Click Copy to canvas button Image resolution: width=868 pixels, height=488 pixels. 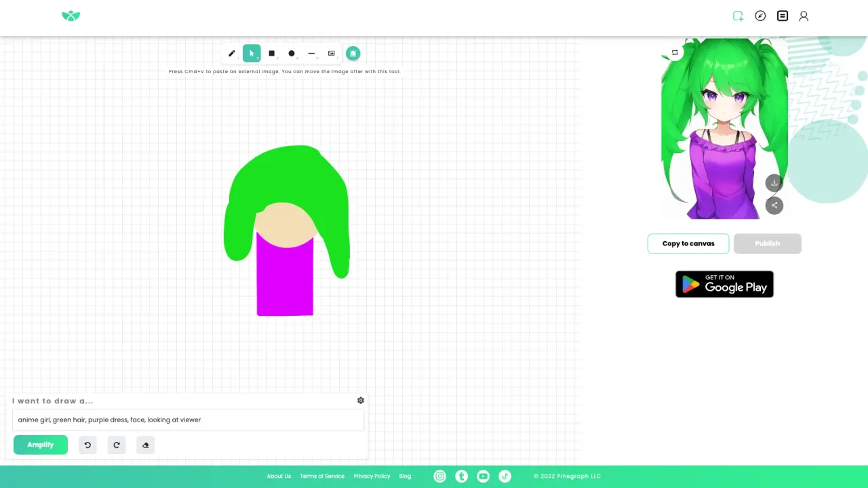pyautogui.click(x=688, y=244)
